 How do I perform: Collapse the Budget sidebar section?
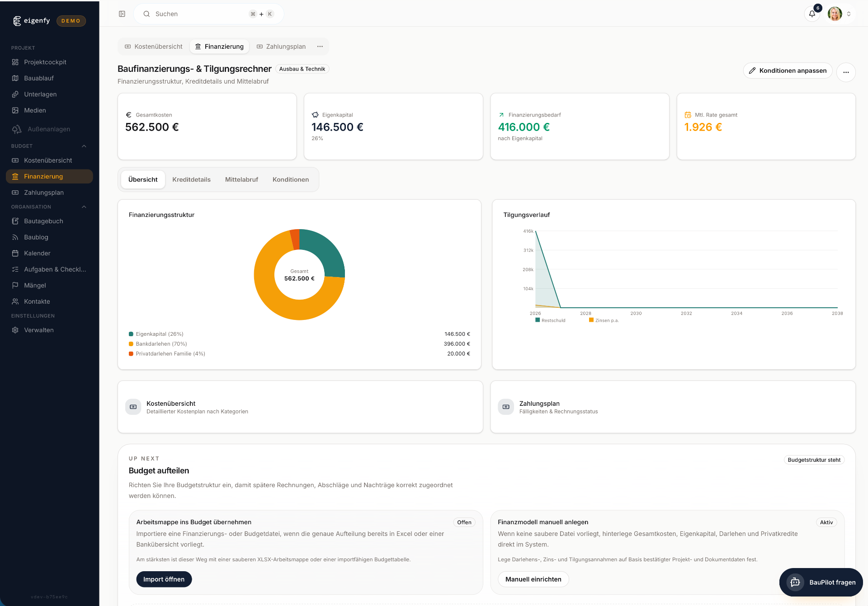(84, 146)
